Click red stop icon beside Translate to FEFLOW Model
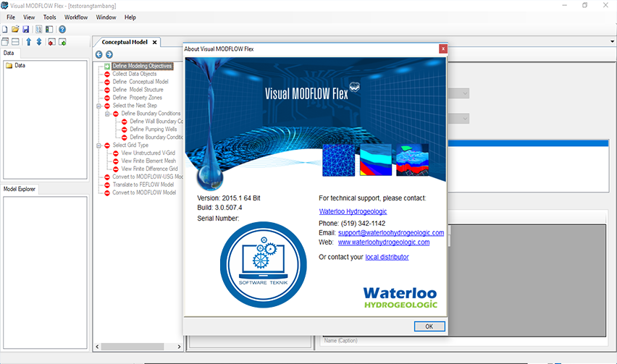The image size is (617, 364). (106, 185)
